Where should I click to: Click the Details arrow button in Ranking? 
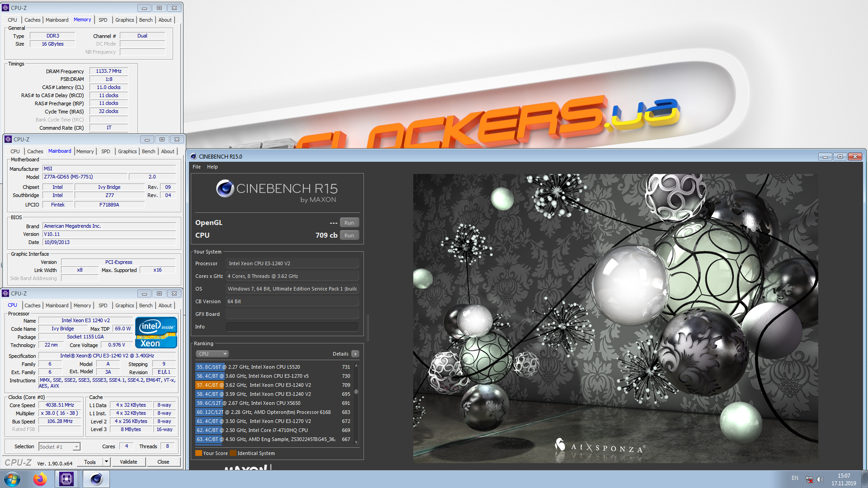pos(355,354)
